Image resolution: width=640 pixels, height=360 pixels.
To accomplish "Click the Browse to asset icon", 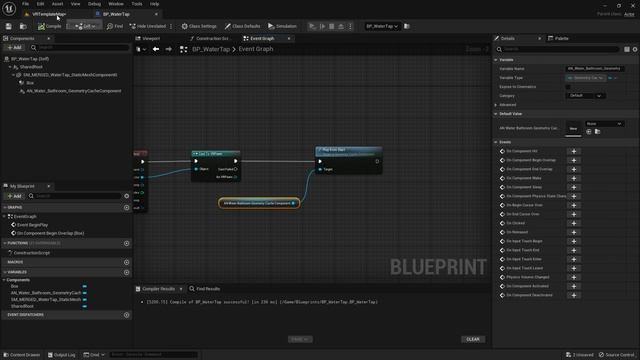I will (x=23, y=26).
